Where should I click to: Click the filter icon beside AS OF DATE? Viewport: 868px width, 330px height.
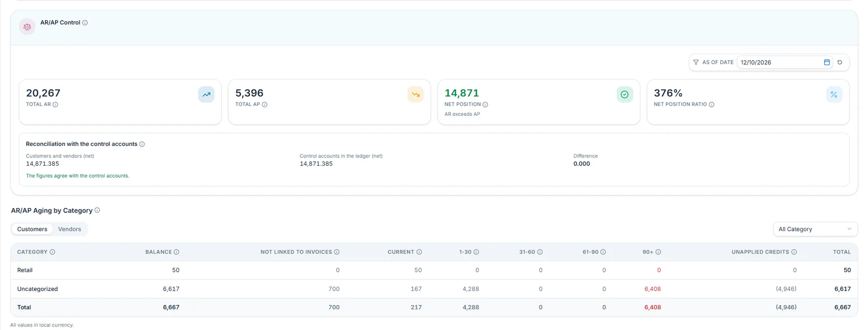pos(696,62)
